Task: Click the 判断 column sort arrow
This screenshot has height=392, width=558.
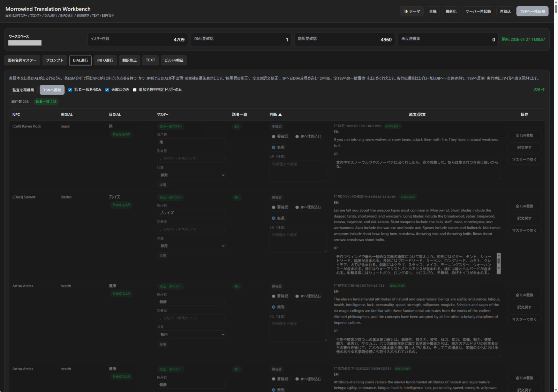Action: (x=280, y=115)
